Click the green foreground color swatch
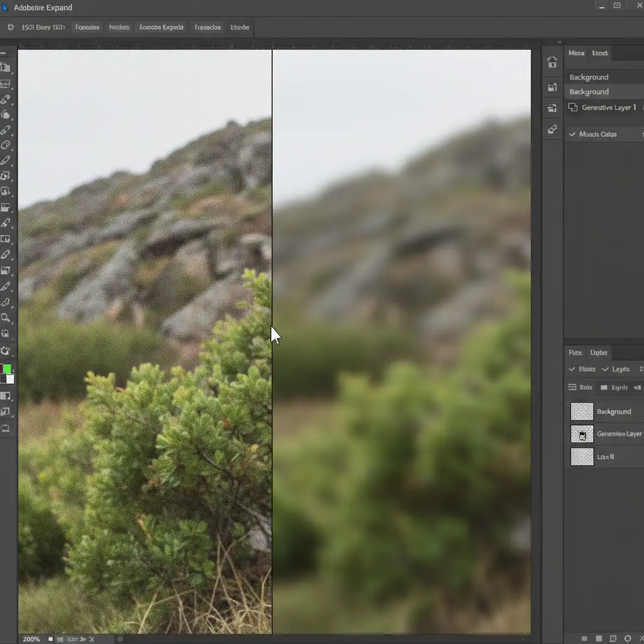This screenshot has width=644, height=644. pyautogui.click(x=7, y=369)
